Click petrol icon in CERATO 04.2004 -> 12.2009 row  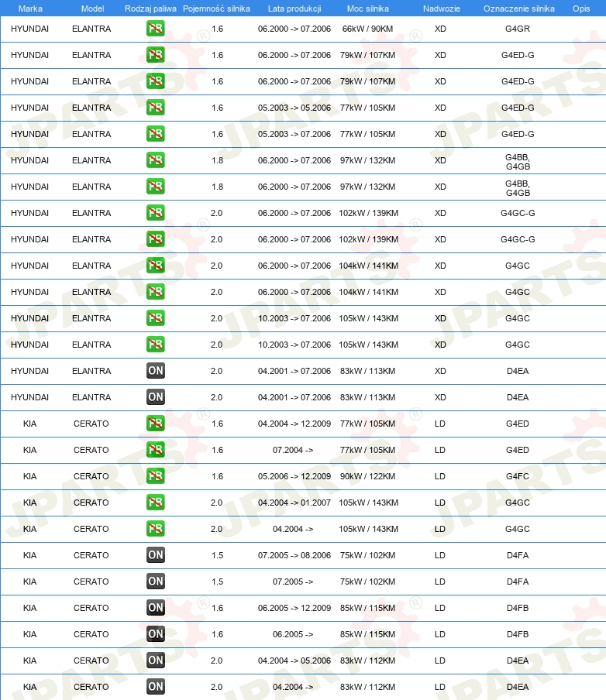point(156,424)
